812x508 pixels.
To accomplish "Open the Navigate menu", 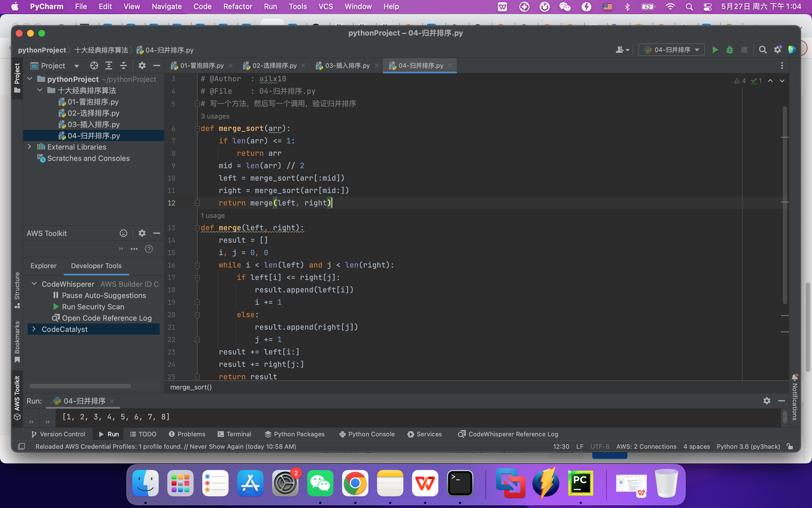I will tap(166, 7).
